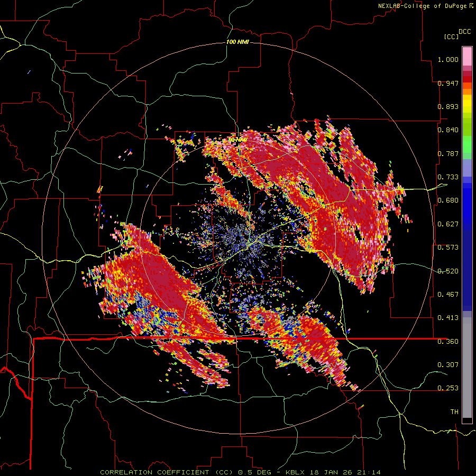Viewport: 476px width, 476px height.
Task: Select the 0.680 scale value
Action: [448, 200]
